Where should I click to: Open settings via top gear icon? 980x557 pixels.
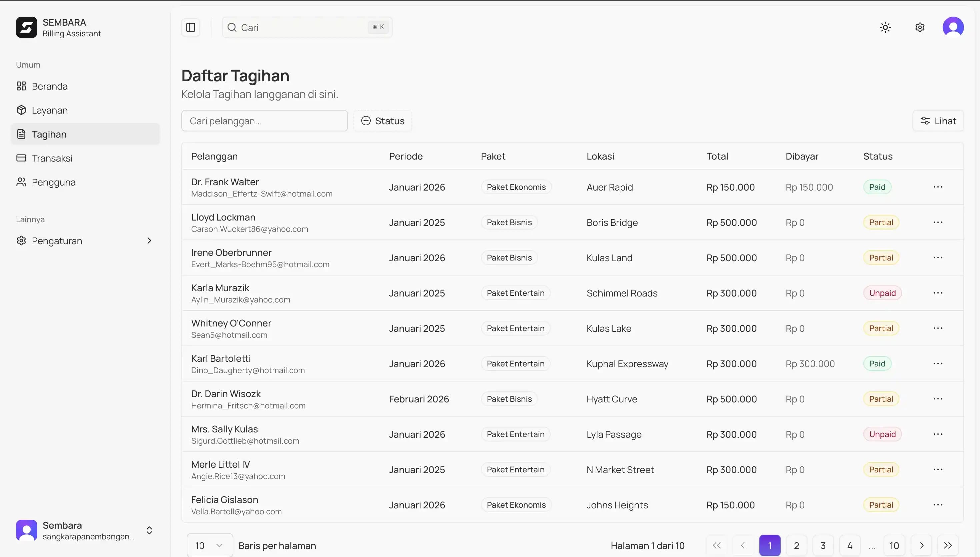click(x=920, y=27)
